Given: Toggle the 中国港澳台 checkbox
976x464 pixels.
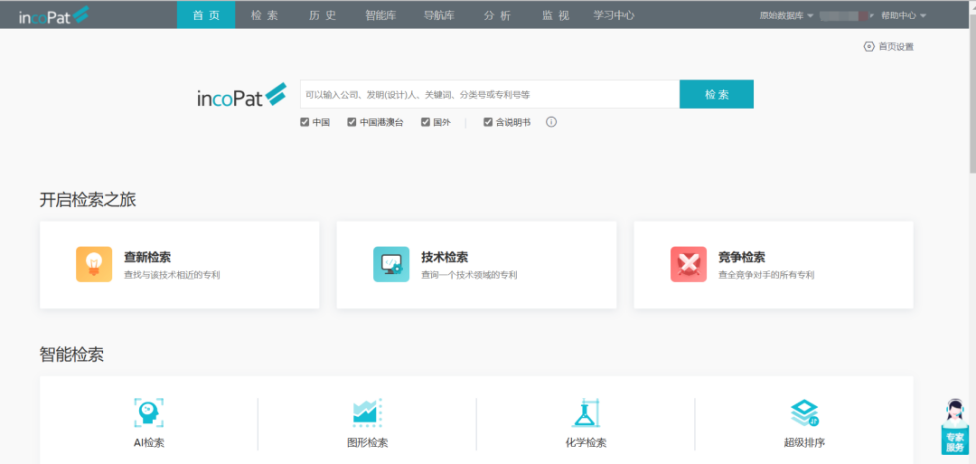Looking at the screenshot, I should 352,122.
